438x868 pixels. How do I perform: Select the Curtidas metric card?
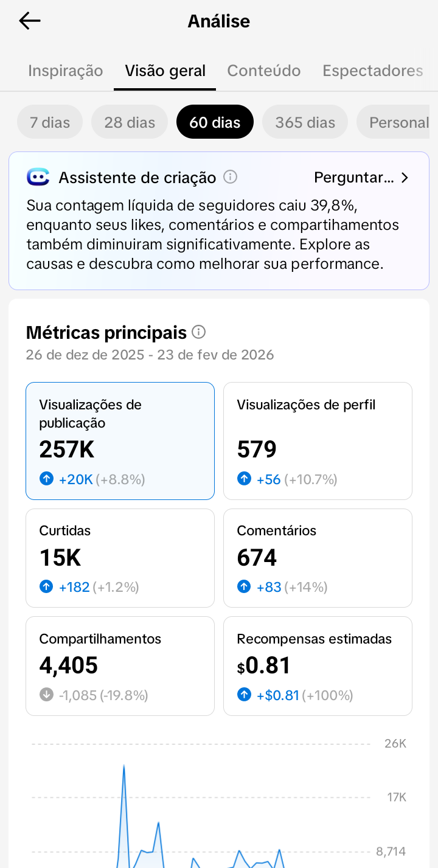pyautogui.click(x=120, y=558)
